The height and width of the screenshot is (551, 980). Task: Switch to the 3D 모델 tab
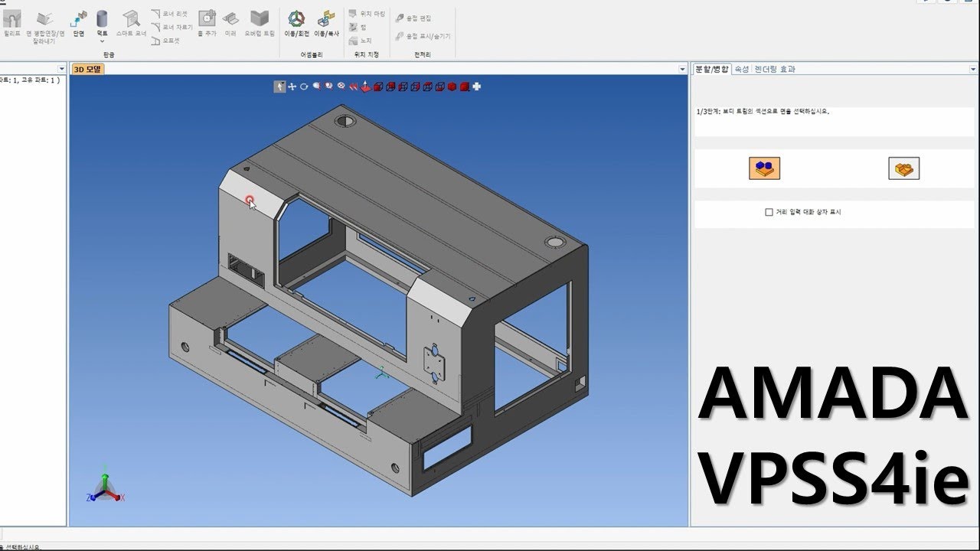click(x=87, y=69)
